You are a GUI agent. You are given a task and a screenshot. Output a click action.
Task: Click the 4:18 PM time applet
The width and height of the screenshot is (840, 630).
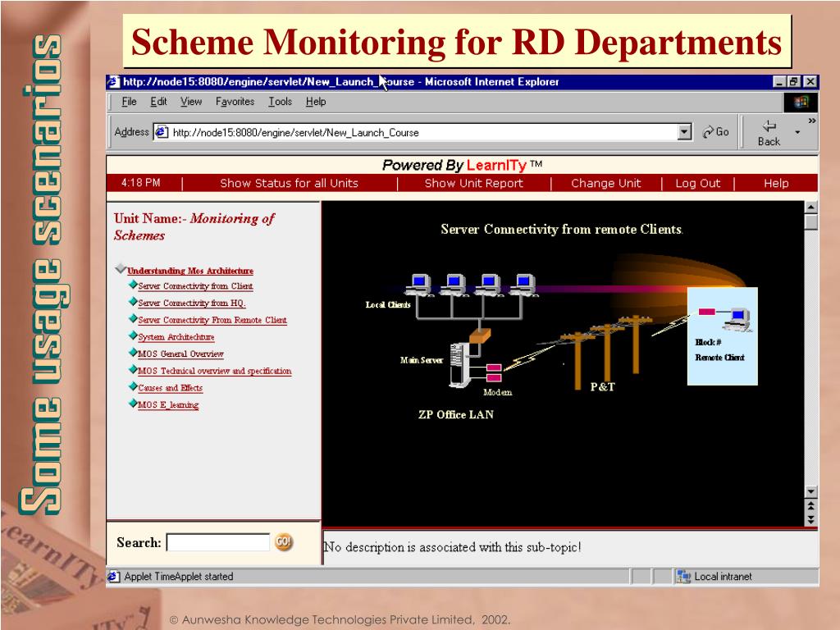[140, 183]
